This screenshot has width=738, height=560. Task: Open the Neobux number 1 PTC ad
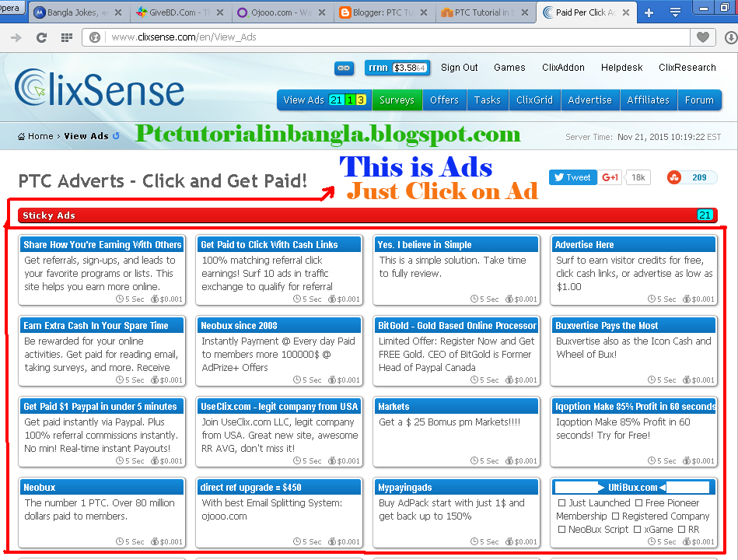pyautogui.click(x=102, y=513)
